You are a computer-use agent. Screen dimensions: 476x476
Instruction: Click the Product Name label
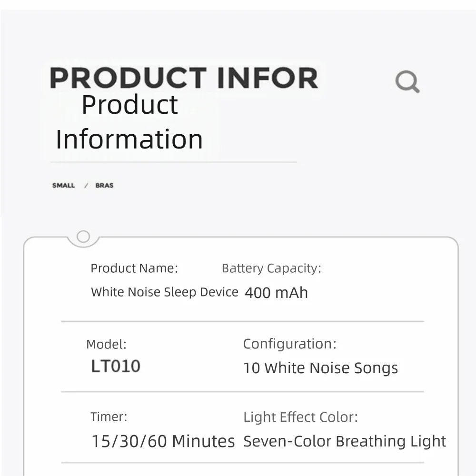click(x=134, y=268)
